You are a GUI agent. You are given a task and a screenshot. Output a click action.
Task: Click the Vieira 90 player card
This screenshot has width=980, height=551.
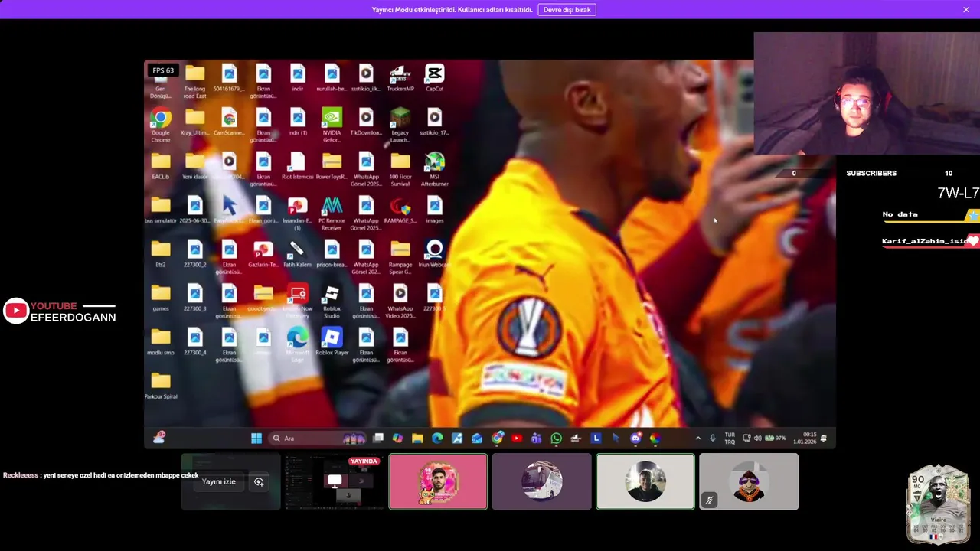coord(938,505)
